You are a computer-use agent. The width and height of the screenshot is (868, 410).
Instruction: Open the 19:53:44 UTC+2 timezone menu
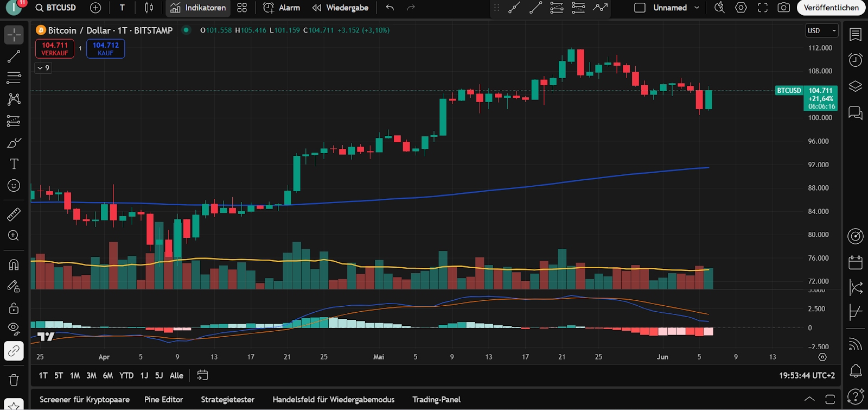click(x=807, y=375)
